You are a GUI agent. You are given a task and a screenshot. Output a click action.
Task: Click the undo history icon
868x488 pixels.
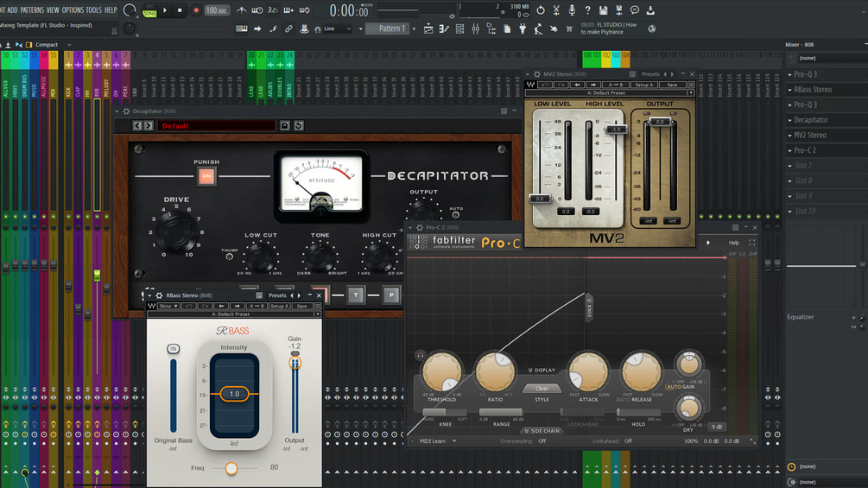pos(541,10)
